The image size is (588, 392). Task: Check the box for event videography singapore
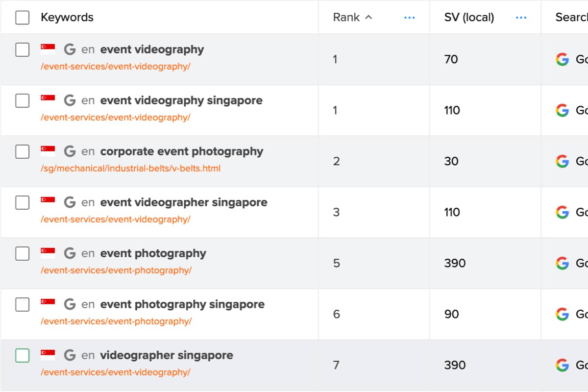point(22,100)
